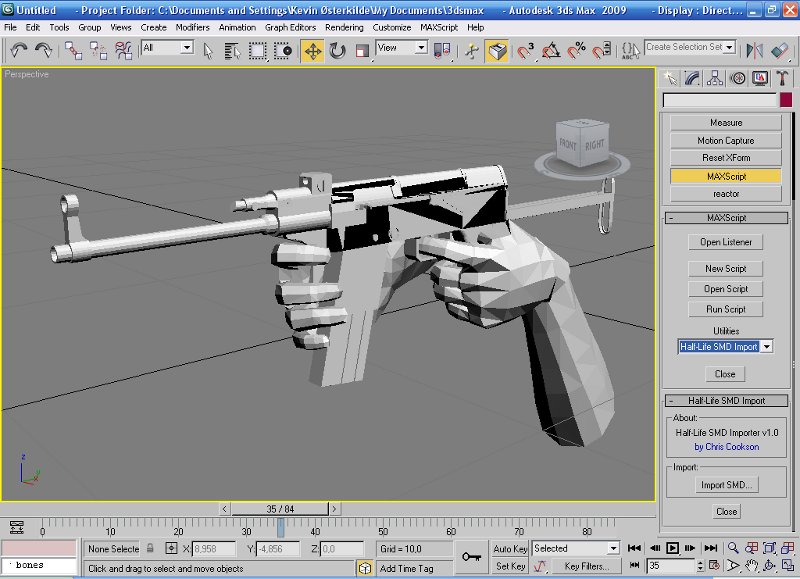Toggle Set Key mode
This screenshot has width=800, height=579.
(x=510, y=566)
